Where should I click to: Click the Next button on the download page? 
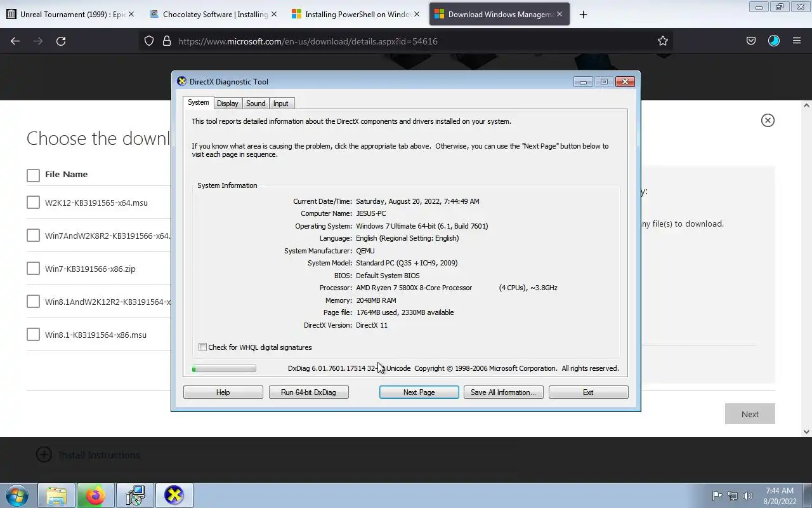[750, 414]
